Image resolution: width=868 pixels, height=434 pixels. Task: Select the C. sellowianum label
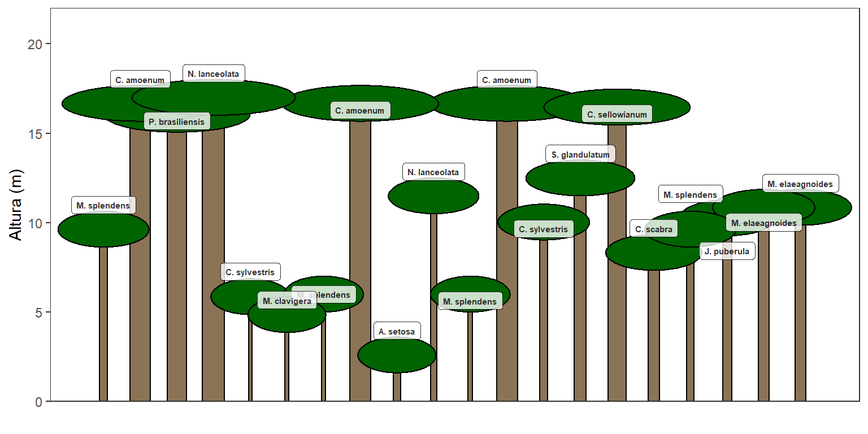point(617,115)
